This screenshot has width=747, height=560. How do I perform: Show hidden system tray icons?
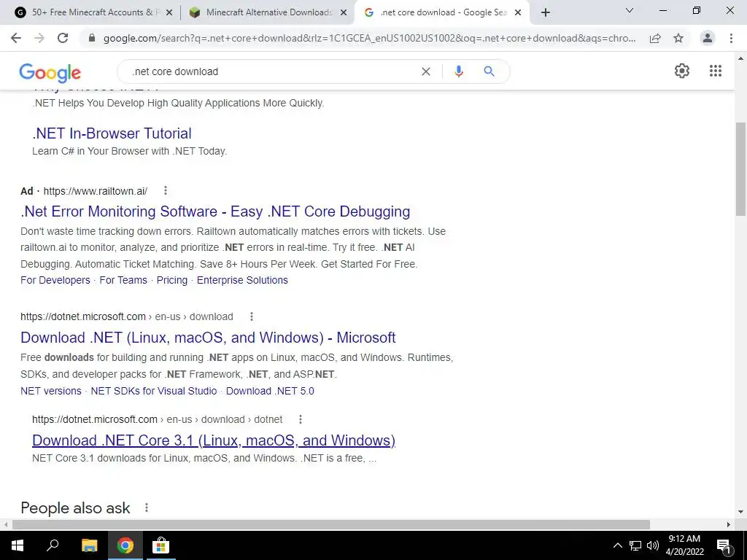click(617, 545)
